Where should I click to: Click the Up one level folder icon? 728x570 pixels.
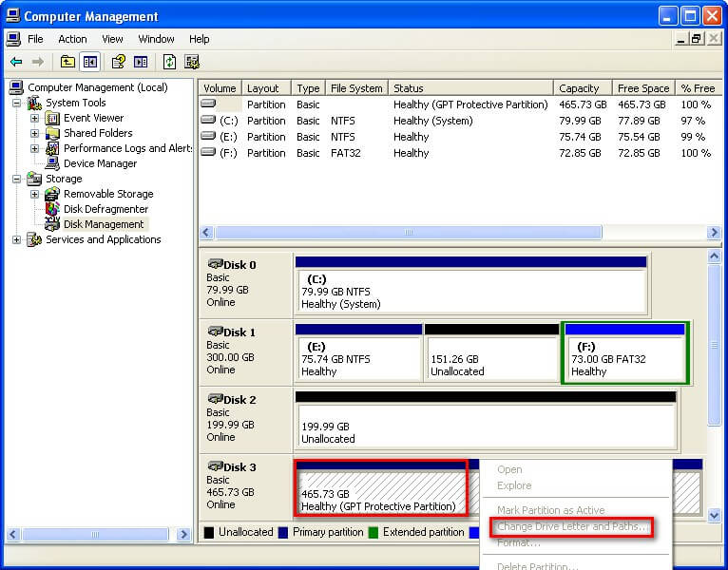[x=67, y=62]
